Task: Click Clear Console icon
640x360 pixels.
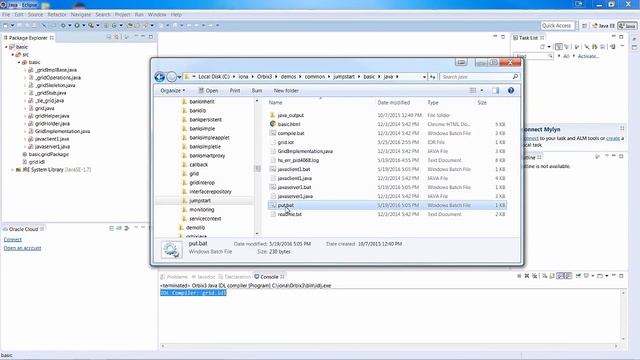Action: (x=544, y=276)
